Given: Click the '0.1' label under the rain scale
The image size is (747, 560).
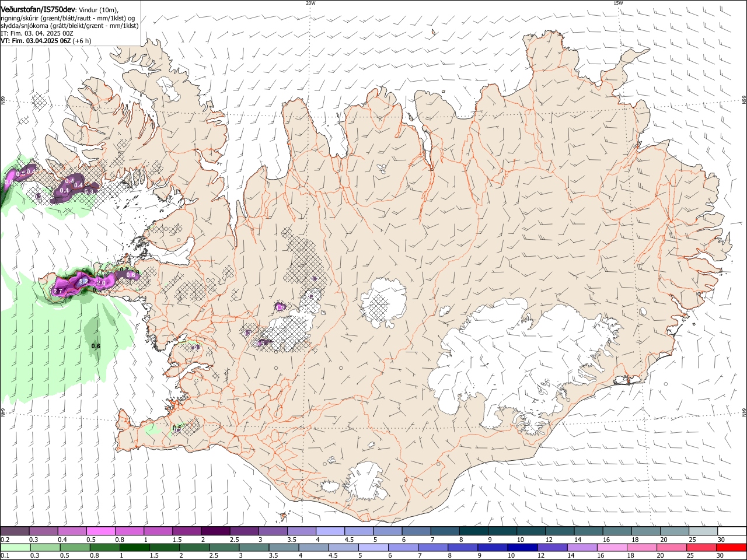Looking at the screenshot, I should (5, 556).
